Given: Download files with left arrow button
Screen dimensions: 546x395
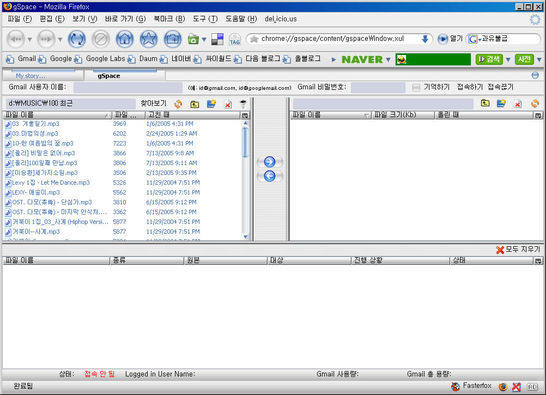Looking at the screenshot, I should point(270,176).
